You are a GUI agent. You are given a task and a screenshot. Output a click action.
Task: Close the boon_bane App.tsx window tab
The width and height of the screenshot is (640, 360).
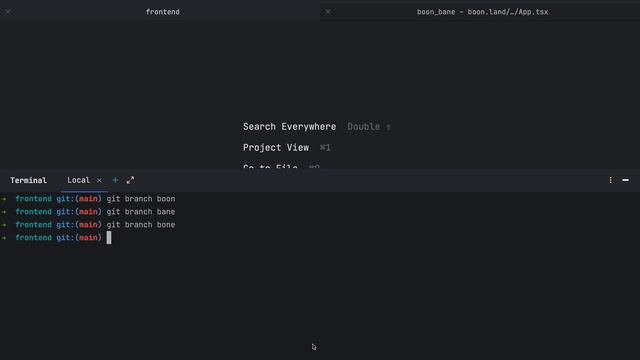tap(328, 12)
